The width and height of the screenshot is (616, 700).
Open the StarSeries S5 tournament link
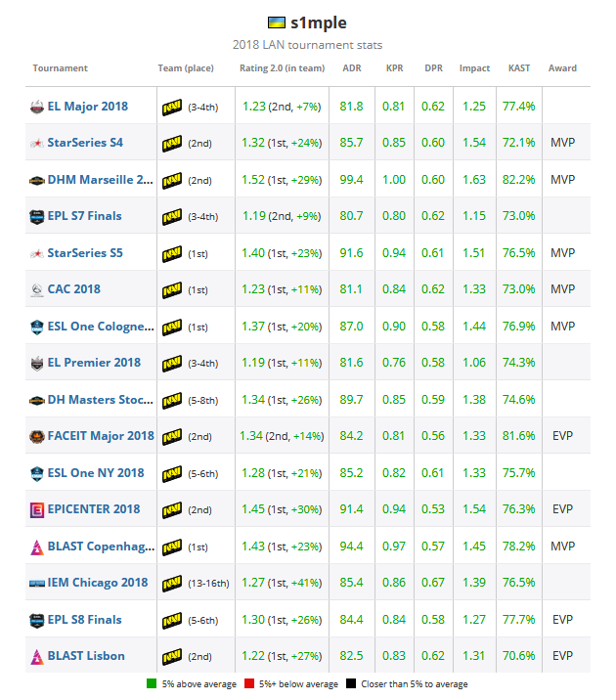(85, 252)
